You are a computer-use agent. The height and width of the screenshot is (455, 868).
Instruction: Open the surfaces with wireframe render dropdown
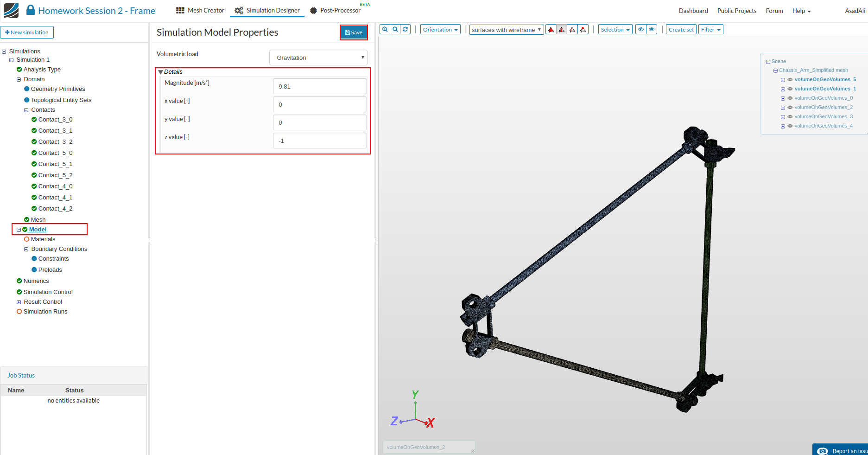click(507, 30)
